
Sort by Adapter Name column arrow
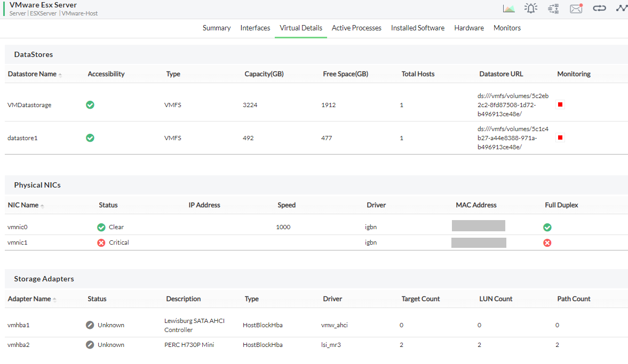[55, 300]
